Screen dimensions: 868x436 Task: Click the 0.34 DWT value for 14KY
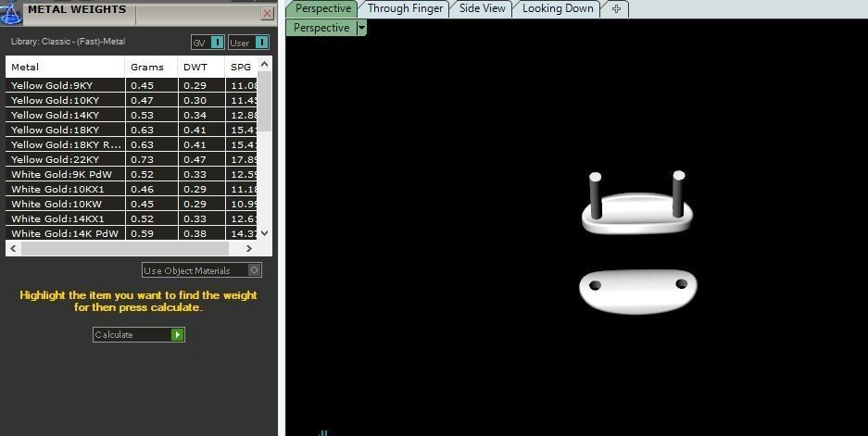pos(195,115)
